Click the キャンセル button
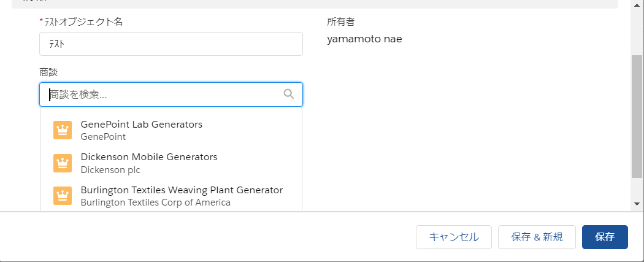 point(453,237)
